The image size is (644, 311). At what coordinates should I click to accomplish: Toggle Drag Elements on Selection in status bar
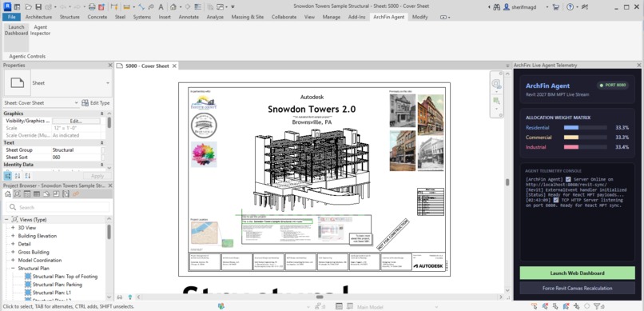point(577,306)
